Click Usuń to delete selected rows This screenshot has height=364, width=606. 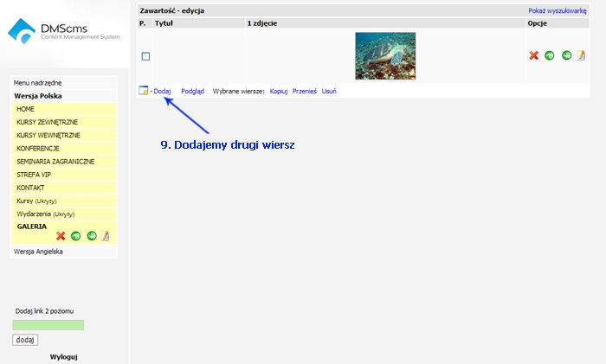tap(329, 91)
